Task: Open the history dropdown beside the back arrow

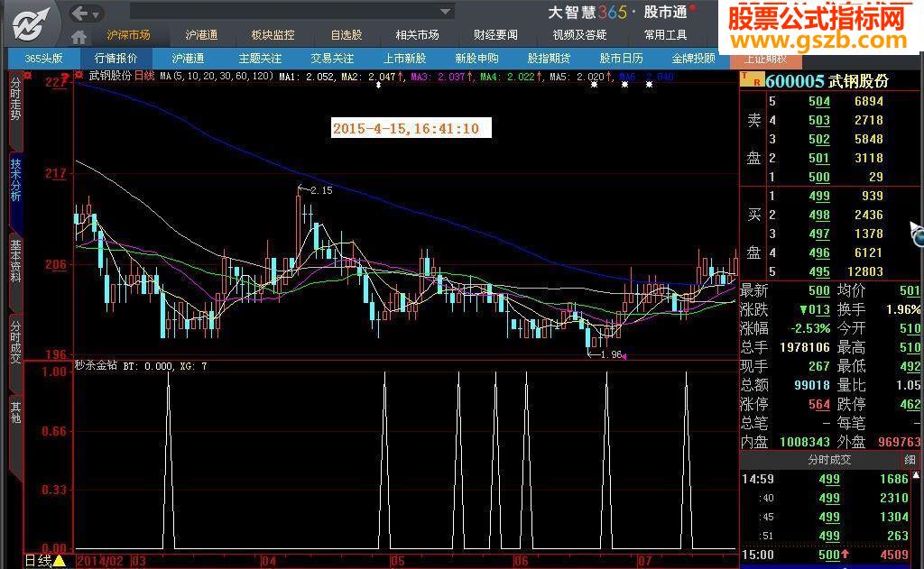Action: tap(96, 14)
